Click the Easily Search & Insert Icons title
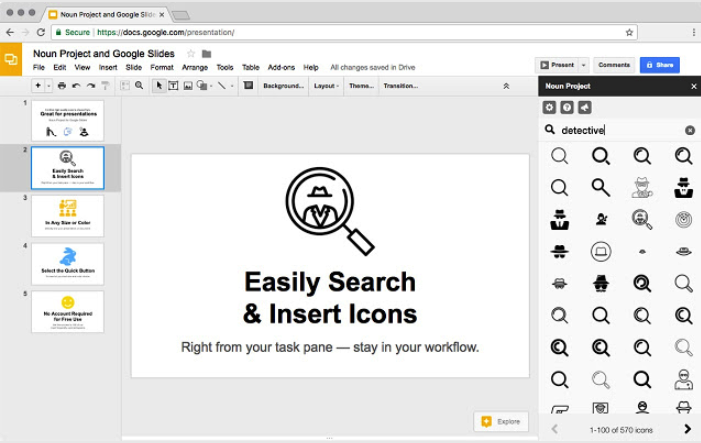Image resolution: width=701 pixels, height=443 pixels. (x=330, y=298)
